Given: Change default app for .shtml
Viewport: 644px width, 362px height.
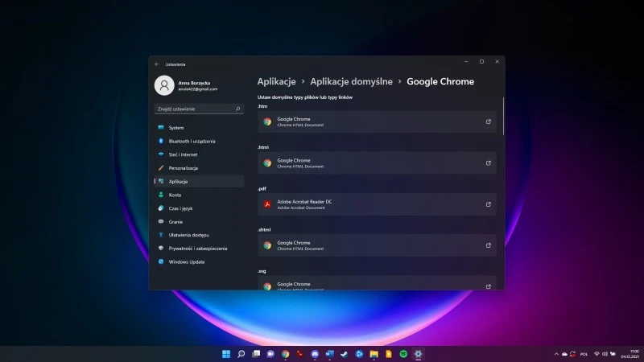Looking at the screenshot, I should [377, 245].
